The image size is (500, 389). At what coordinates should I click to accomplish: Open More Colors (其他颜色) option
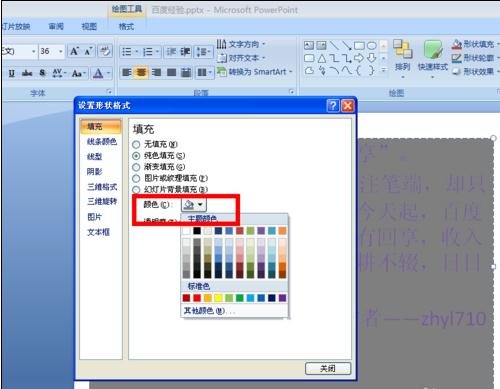(209, 311)
